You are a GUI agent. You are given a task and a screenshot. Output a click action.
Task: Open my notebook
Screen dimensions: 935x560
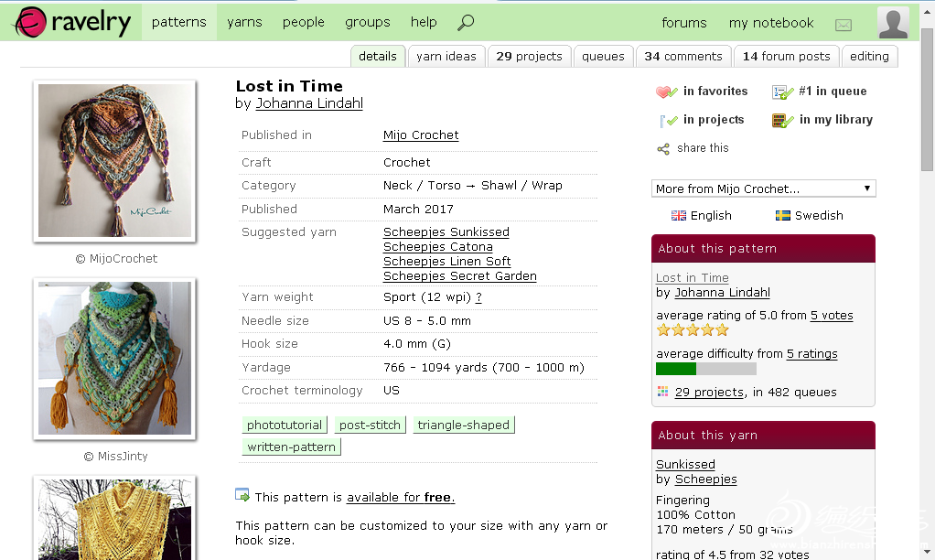click(x=771, y=23)
